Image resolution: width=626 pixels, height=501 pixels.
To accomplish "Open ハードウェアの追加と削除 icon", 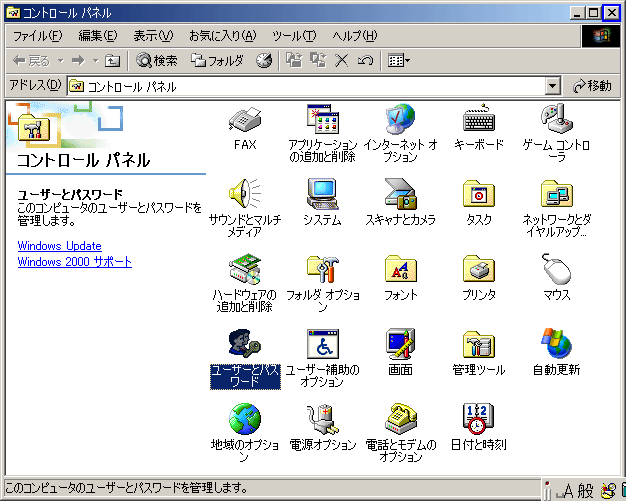I will tap(245, 269).
